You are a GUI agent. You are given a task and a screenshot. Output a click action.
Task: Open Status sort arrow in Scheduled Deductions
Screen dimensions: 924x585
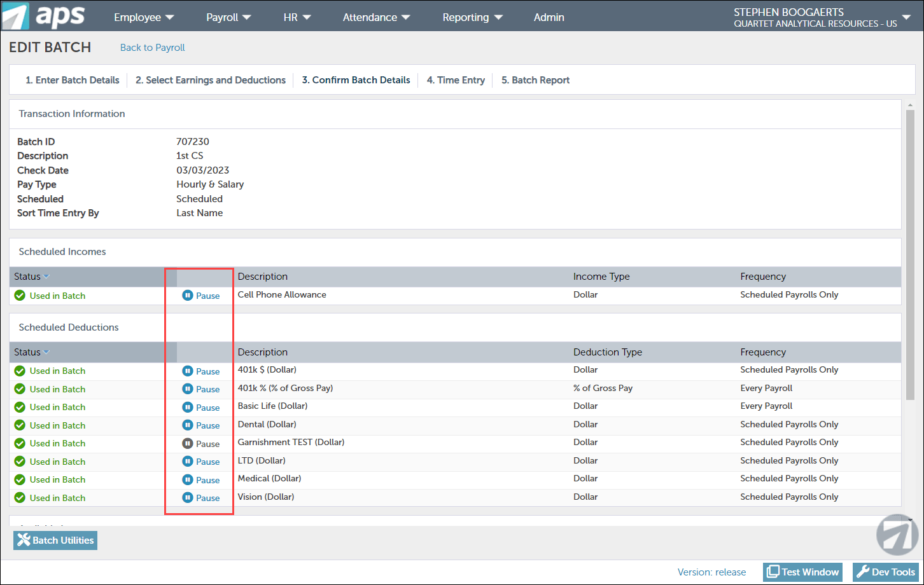tap(46, 352)
